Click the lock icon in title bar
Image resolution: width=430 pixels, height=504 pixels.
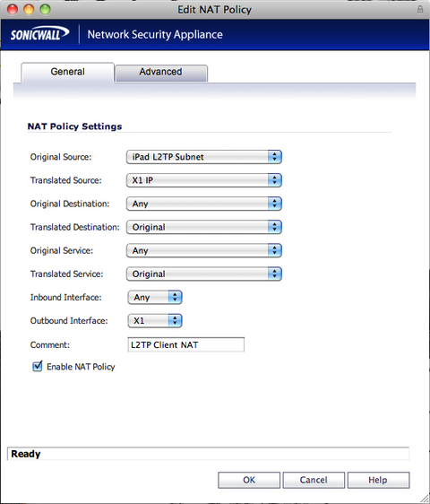pos(420,9)
